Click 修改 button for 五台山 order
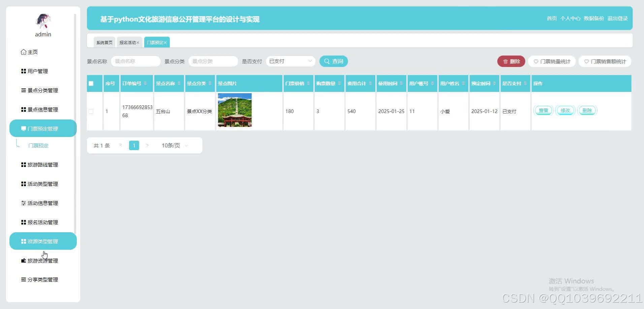This screenshot has width=644, height=309. tap(565, 110)
